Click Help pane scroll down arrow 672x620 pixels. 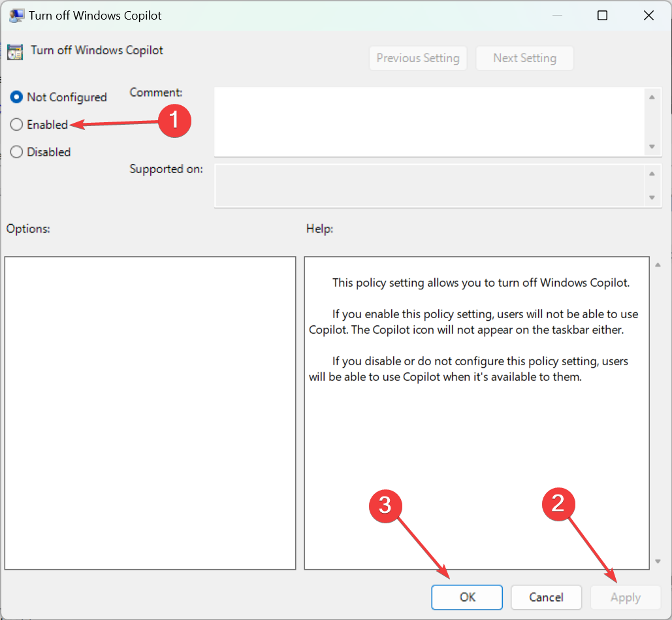[x=658, y=562]
